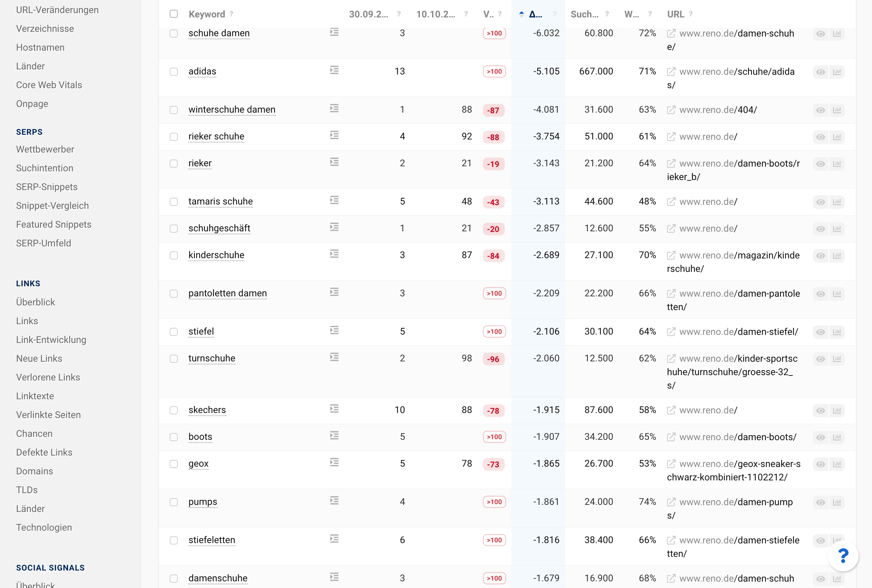
Task: Open SERP list icon for adidas keyword
Action: [334, 70]
